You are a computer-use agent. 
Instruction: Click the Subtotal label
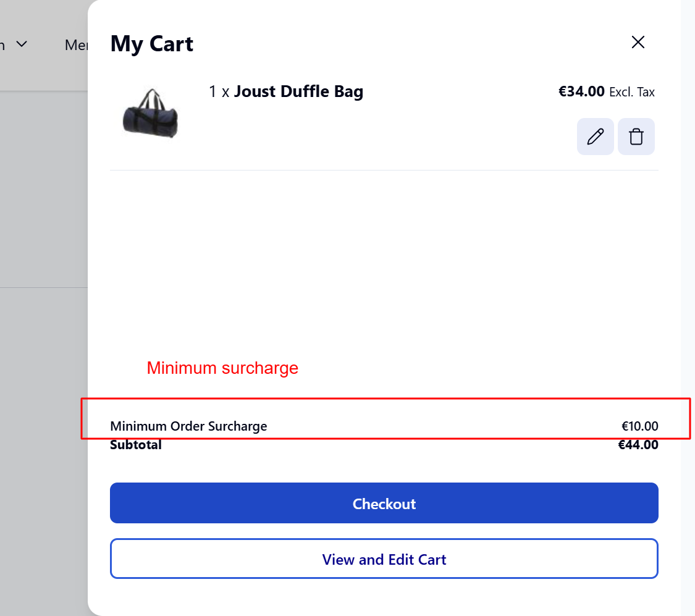point(136,445)
